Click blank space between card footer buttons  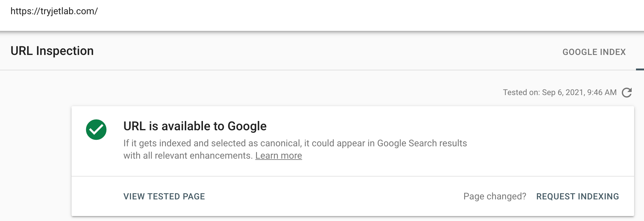click(333, 196)
